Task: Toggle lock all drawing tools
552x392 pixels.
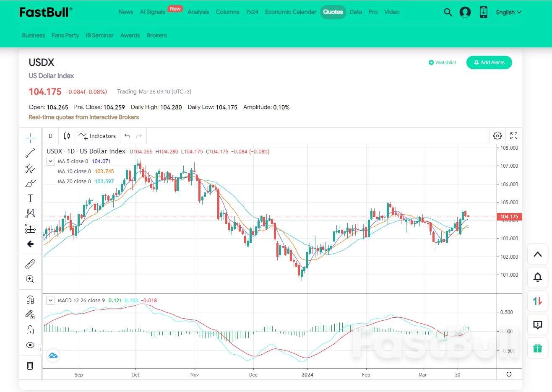Action: [x=30, y=330]
